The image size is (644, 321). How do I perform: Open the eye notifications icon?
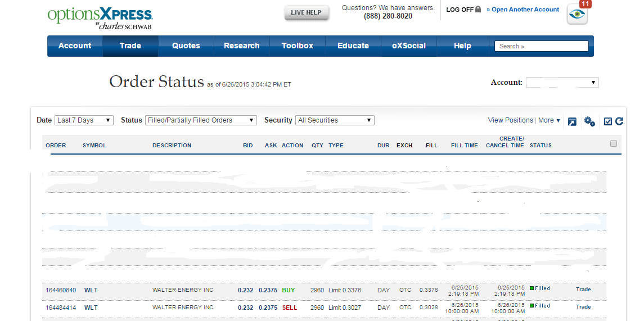(578, 15)
